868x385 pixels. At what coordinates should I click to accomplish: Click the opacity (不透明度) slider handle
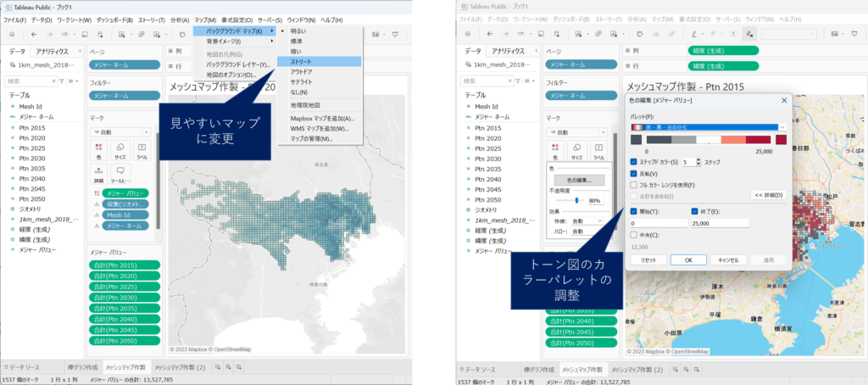(x=577, y=201)
